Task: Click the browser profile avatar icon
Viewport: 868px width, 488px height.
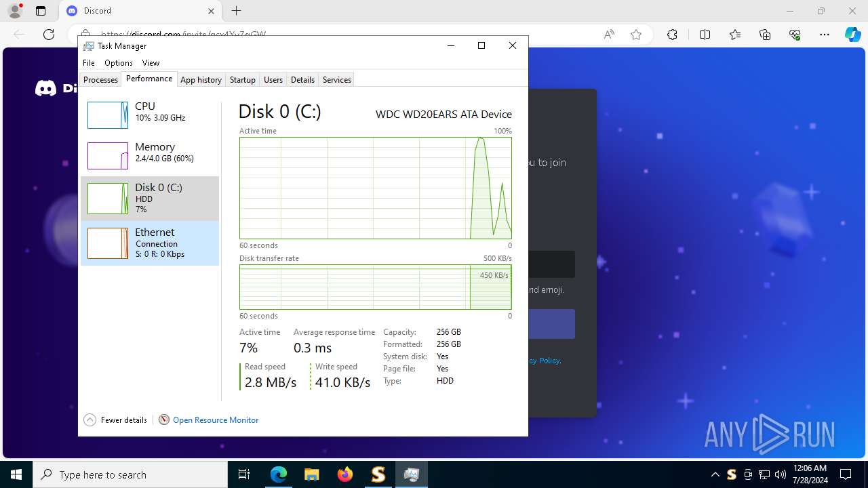Action: click(15, 11)
